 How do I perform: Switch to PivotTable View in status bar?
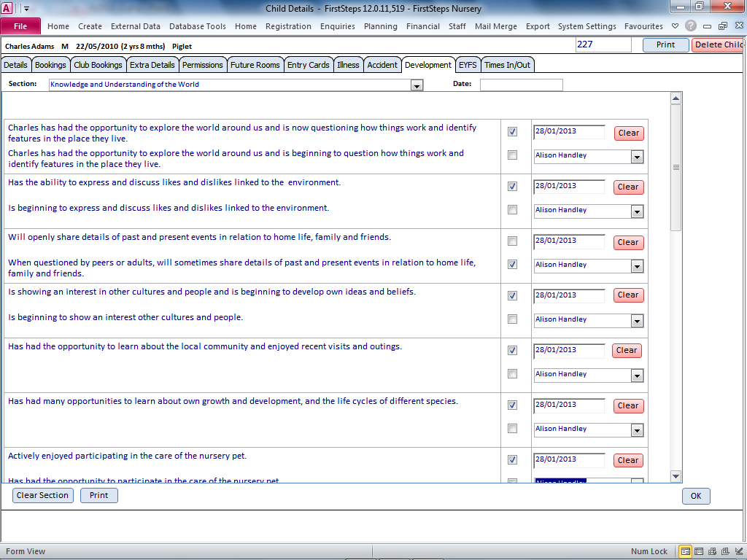[x=712, y=551]
